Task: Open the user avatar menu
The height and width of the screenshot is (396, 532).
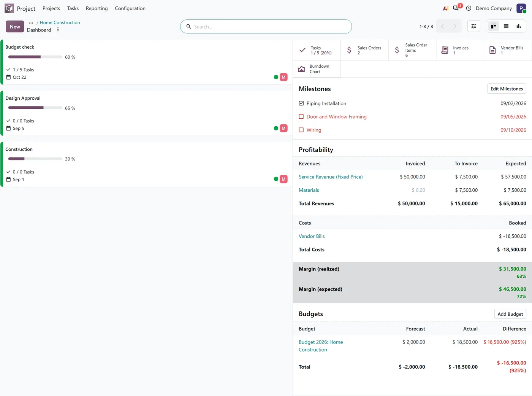Action: (x=521, y=8)
